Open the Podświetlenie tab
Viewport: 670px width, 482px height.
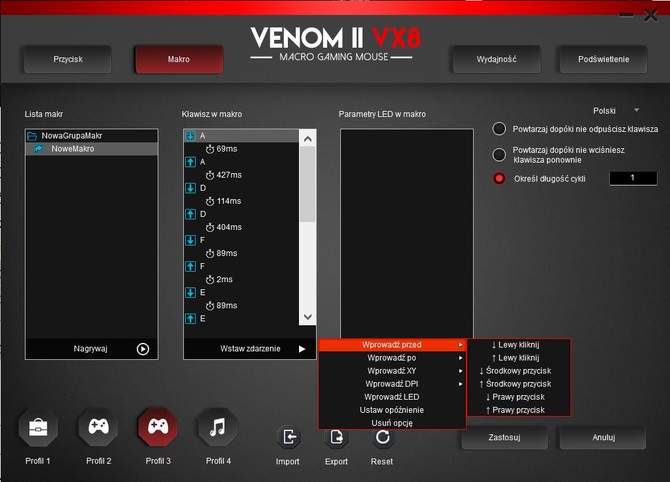point(603,59)
